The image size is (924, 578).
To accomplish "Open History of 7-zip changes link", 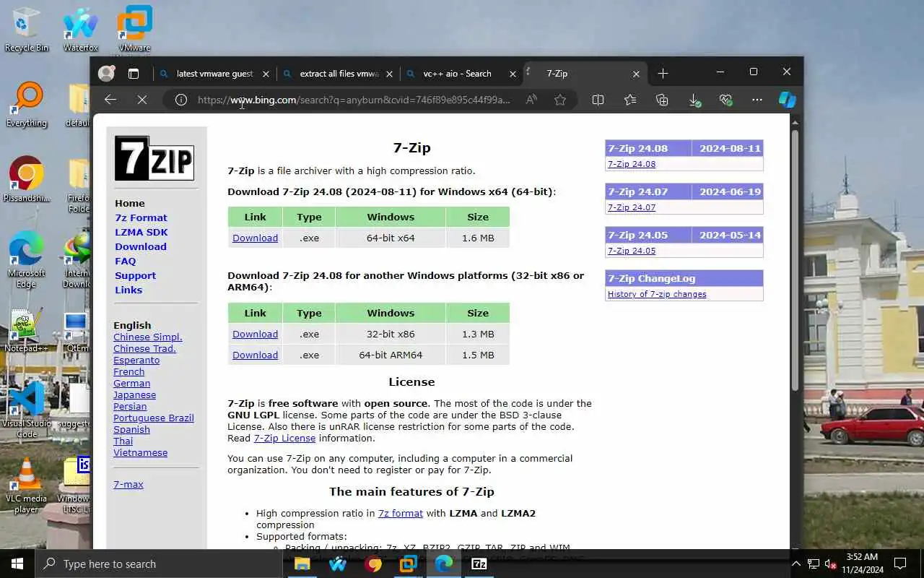I will (x=657, y=294).
